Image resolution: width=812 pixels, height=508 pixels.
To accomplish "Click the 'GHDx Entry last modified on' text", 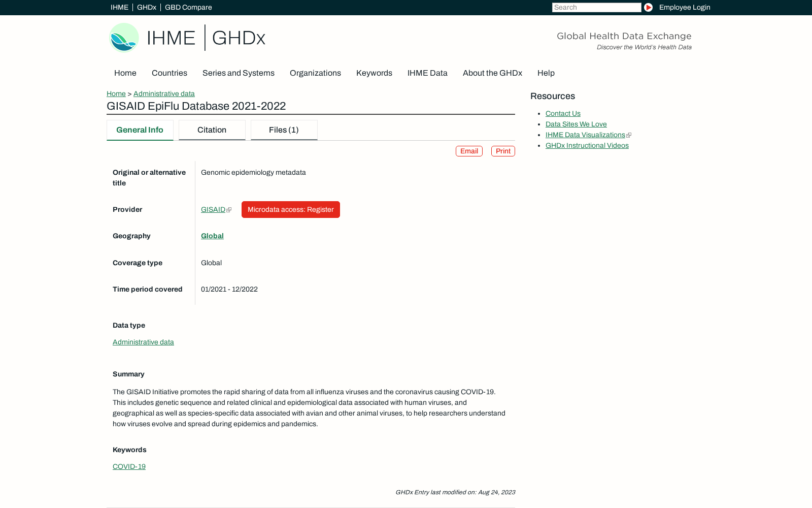I will (x=455, y=492).
